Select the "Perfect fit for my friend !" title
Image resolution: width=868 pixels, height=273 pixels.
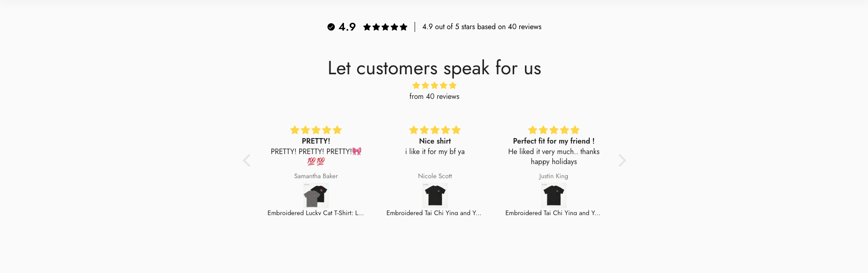click(x=553, y=141)
